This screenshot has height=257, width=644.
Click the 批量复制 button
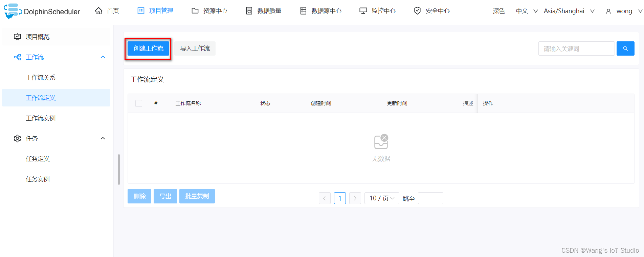coord(197,196)
